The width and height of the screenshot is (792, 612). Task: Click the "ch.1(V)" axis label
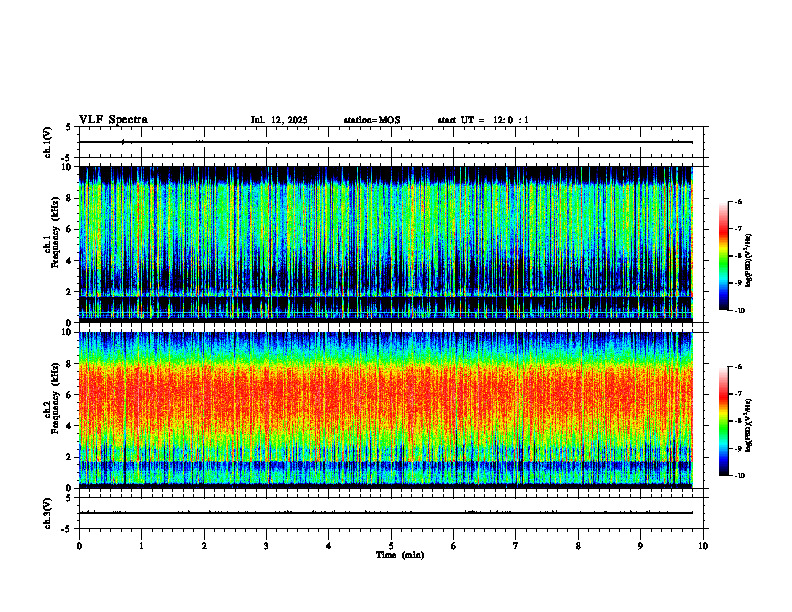click(48, 142)
